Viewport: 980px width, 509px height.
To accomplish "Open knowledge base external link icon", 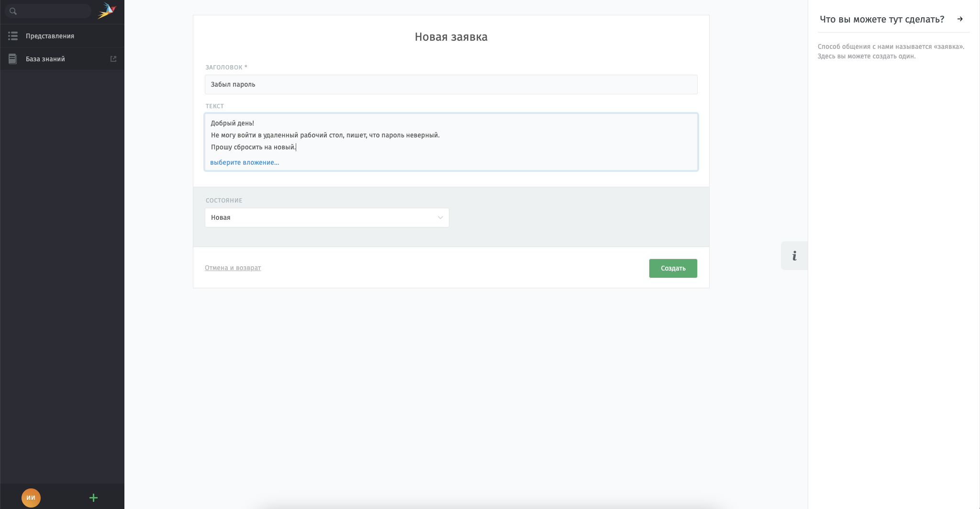I will 113,59.
